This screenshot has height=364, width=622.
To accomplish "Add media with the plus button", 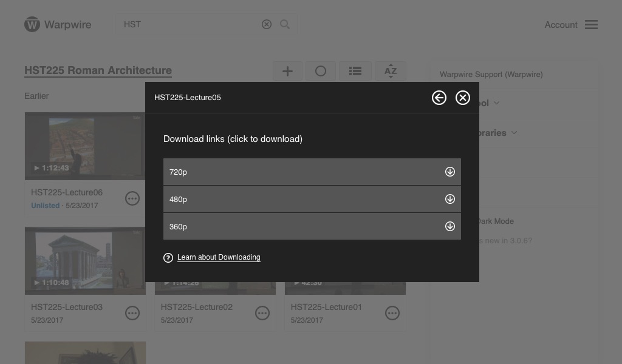I will coord(287,71).
